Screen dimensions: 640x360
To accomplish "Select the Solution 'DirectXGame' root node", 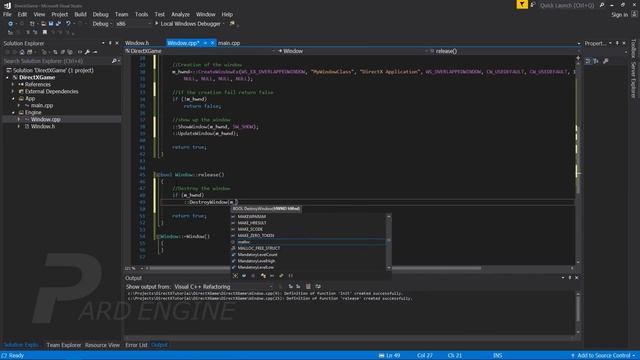I will 53,71.
